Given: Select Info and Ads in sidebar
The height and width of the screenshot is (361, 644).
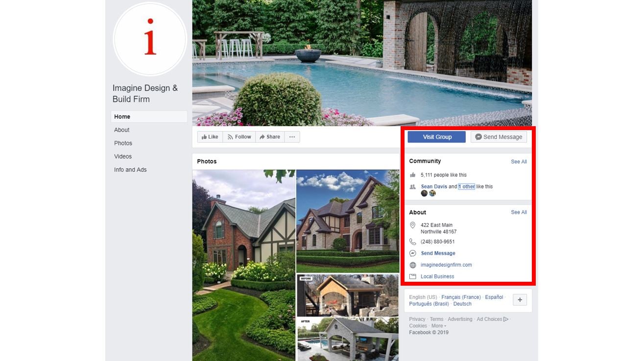Looking at the screenshot, I should (x=130, y=170).
